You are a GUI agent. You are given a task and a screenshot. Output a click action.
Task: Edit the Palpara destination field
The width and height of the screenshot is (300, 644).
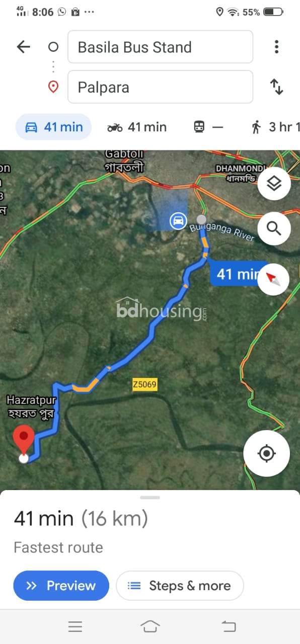pyautogui.click(x=160, y=87)
